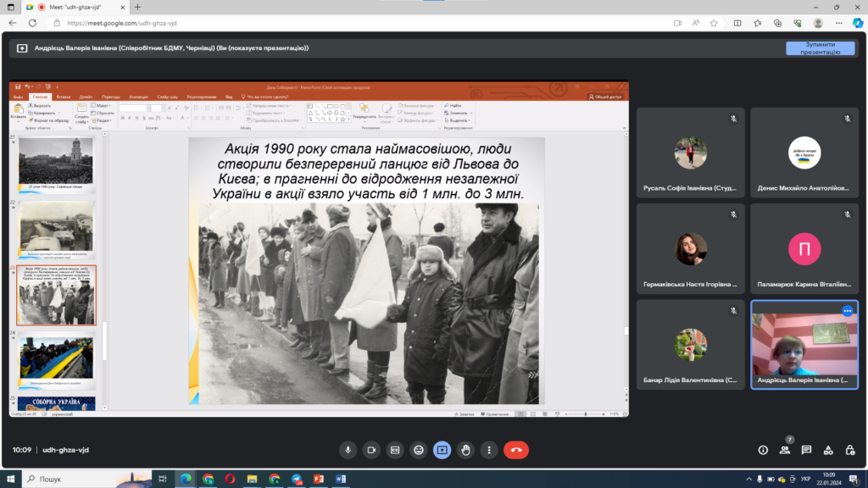Toggle the camera on or off
The height and width of the screenshot is (488, 868).
(x=370, y=450)
